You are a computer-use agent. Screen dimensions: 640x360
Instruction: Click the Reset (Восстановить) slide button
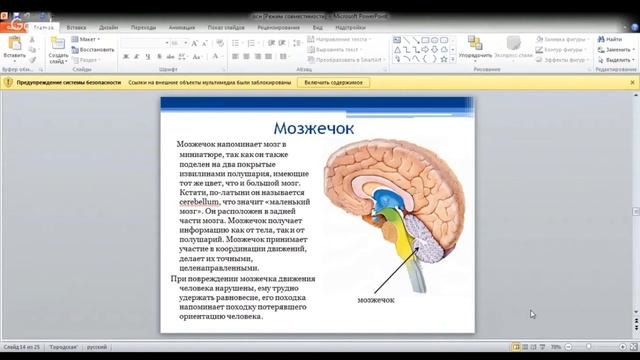93,50
